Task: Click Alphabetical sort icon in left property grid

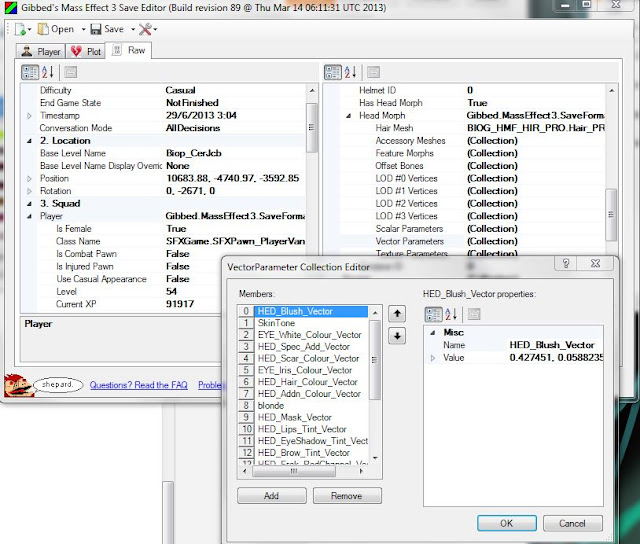Action: (x=48, y=72)
